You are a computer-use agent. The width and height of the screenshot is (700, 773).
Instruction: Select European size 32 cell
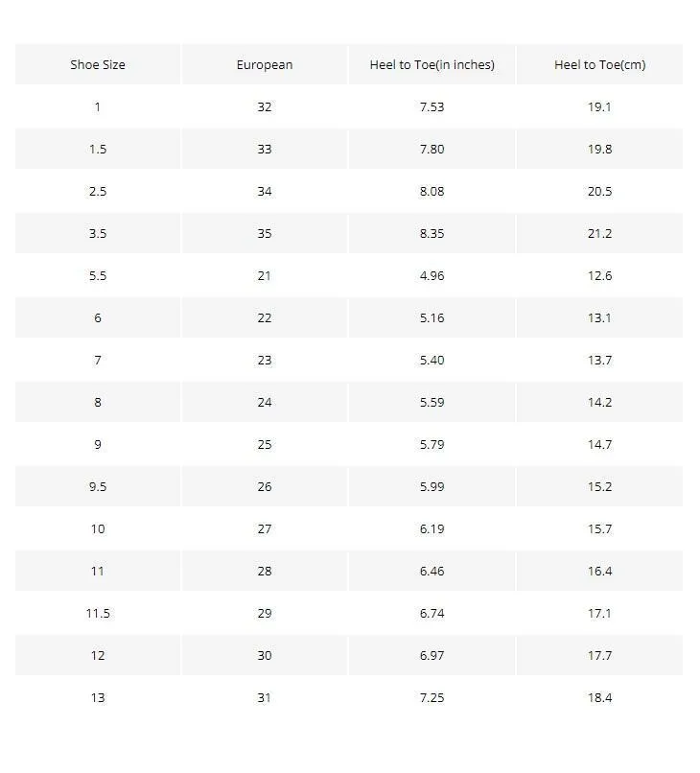click(x=265, y=107)
